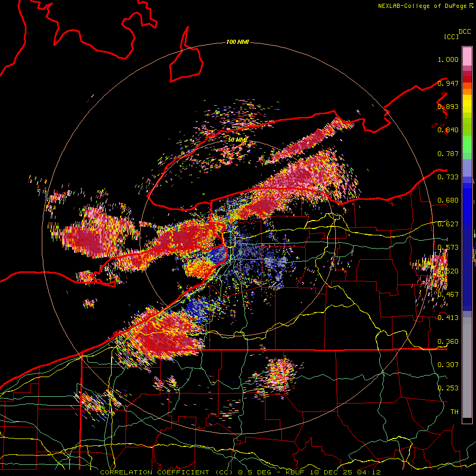
Task: Select the 0.307 legend value
Action: point(448,364)
